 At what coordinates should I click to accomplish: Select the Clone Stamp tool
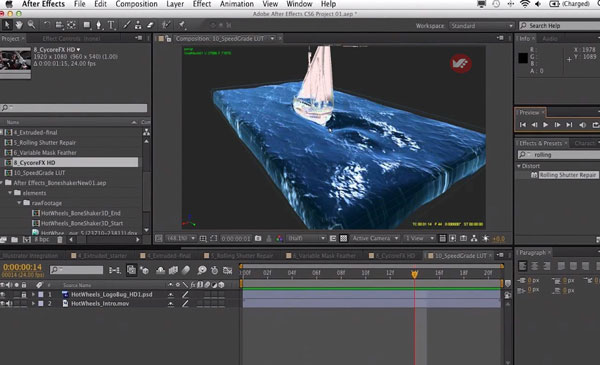(138, 25)
